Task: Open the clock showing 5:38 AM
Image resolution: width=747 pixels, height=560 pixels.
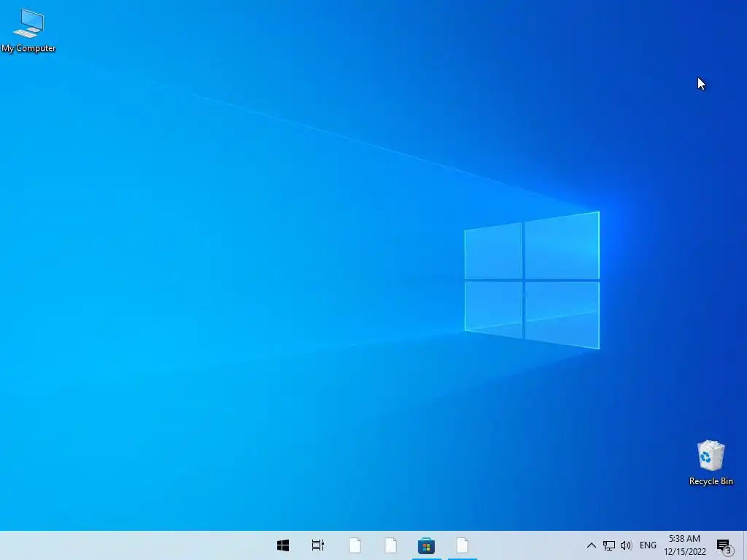Action: (x=684, y=545)
